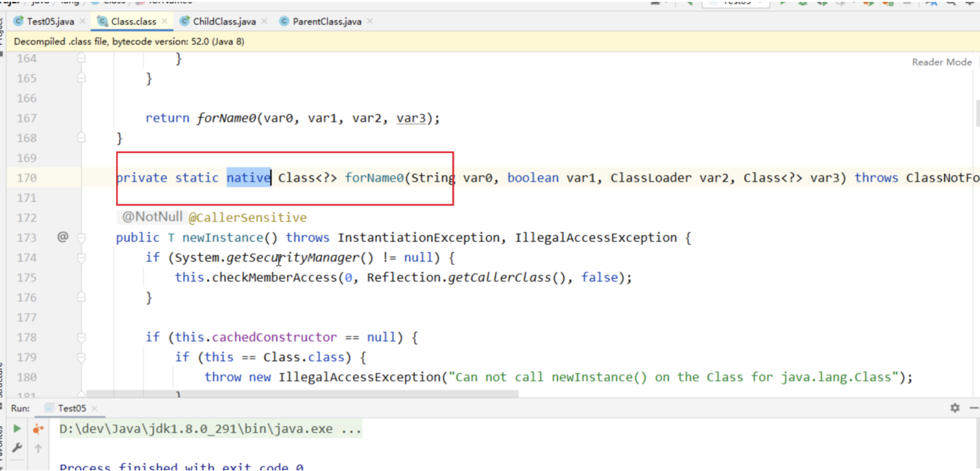Click checkMemberAccess on line 175
This screenshot has height=471, width=980.
pos(275,278)
